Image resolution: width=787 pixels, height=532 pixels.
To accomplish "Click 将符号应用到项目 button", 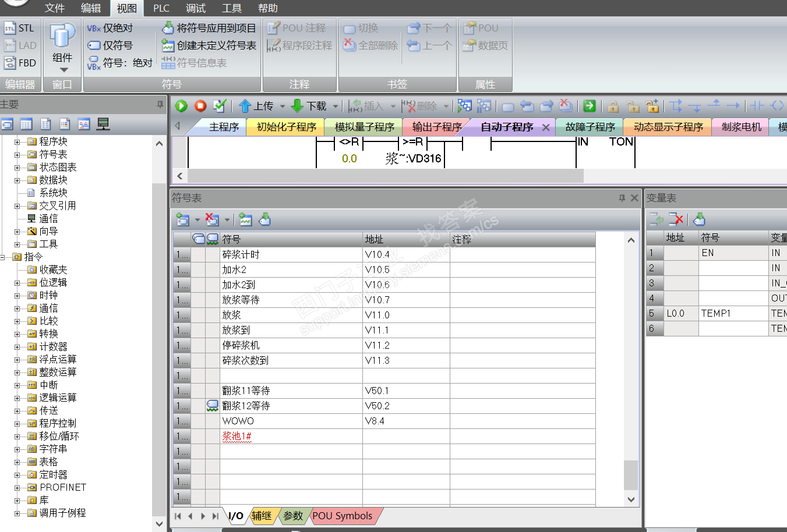I will tap(209, 28).
